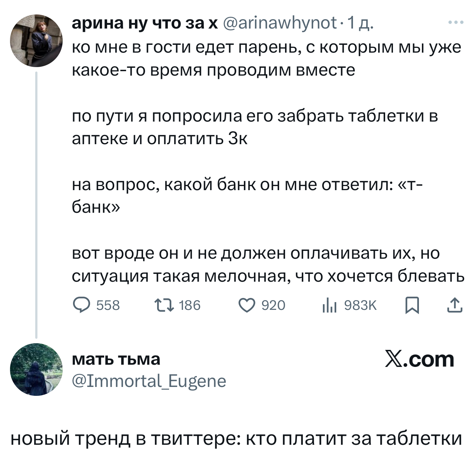The width and height of the screenshot is (476, 467).
Task: Open arina's profile avatar picture
Action: pyautogui.click(x=36, y=41)
